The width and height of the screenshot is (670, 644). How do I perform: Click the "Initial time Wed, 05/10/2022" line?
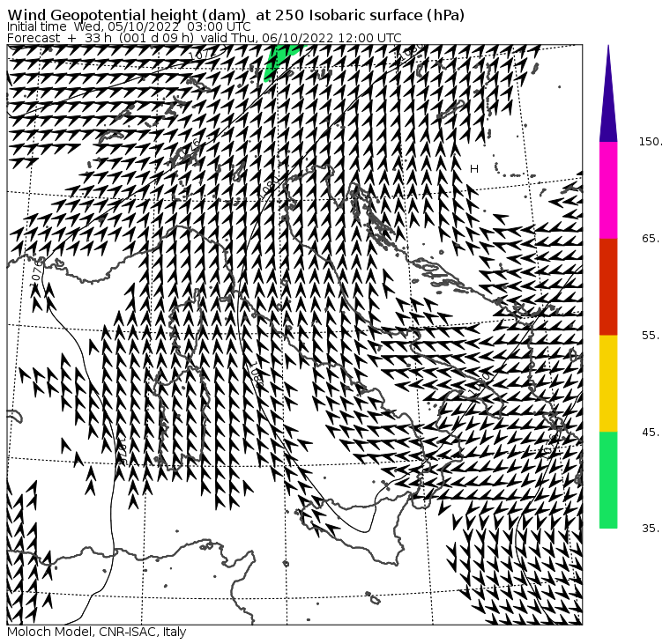point(129,26)
